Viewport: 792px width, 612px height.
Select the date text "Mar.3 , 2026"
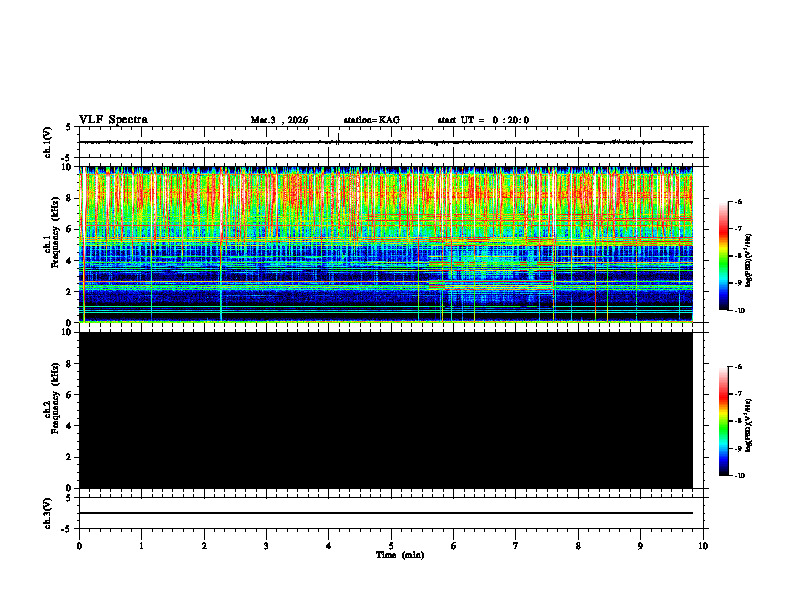[279, 120]
